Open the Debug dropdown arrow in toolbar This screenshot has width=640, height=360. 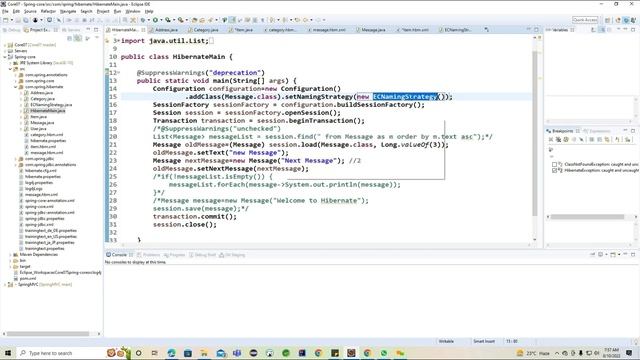(148, 20)
